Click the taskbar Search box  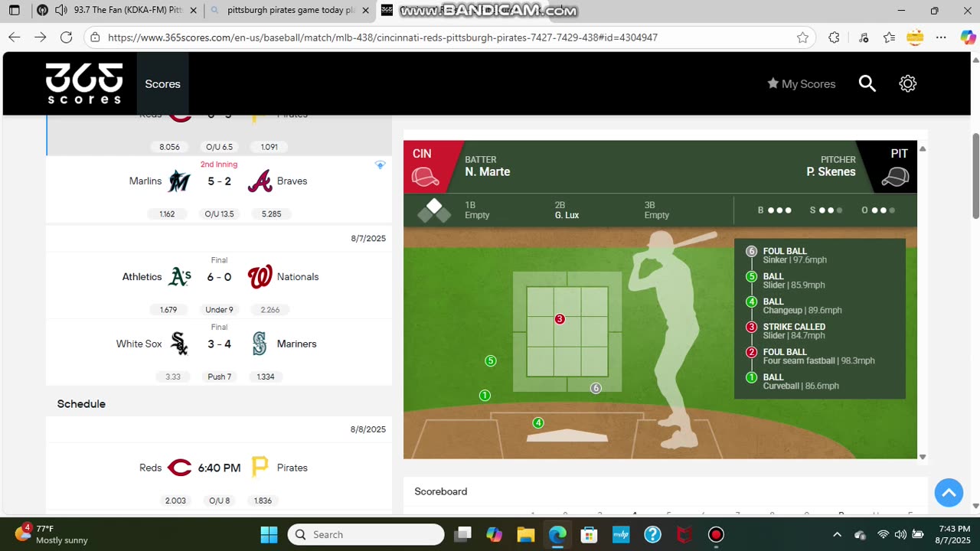click(366, 534)
